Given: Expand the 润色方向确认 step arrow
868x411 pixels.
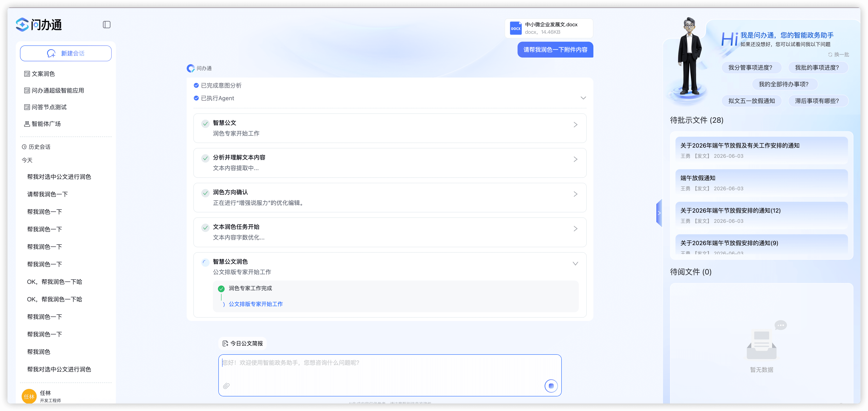Looking at the screenshot, I should (x=575, y=194).
